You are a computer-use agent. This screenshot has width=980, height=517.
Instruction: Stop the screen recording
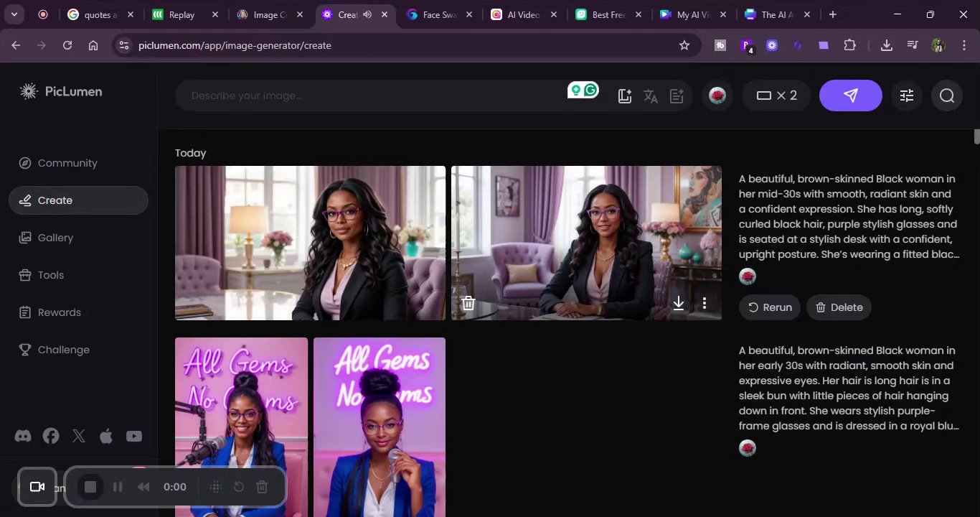point(90,487)
